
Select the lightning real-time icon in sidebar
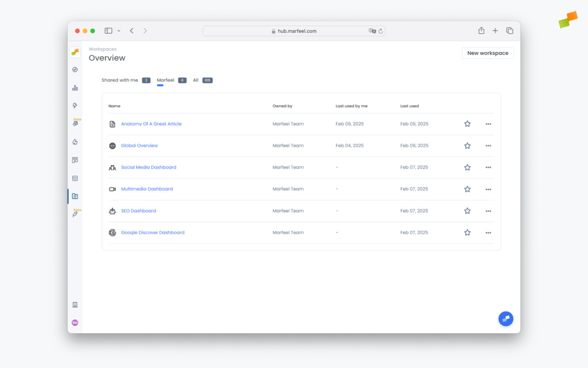75,105
